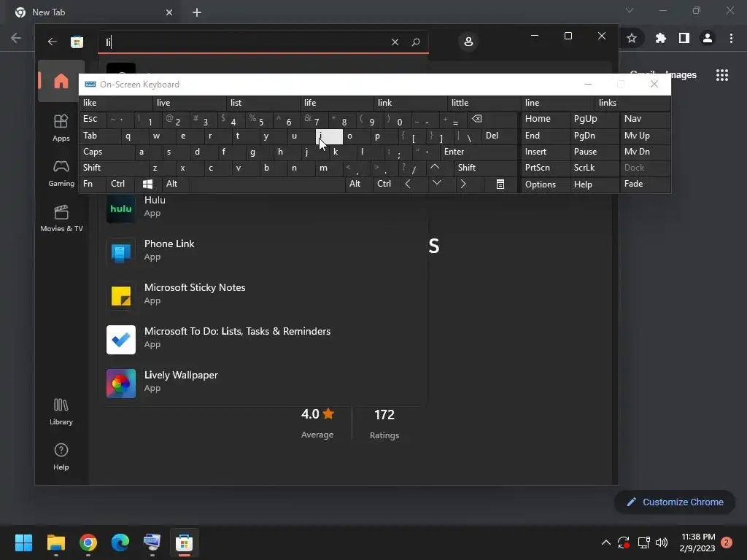Image resolution: width=747 pixels, height=560 pixels.
Task: Open the Store user account icon
Action: (468, 42)
